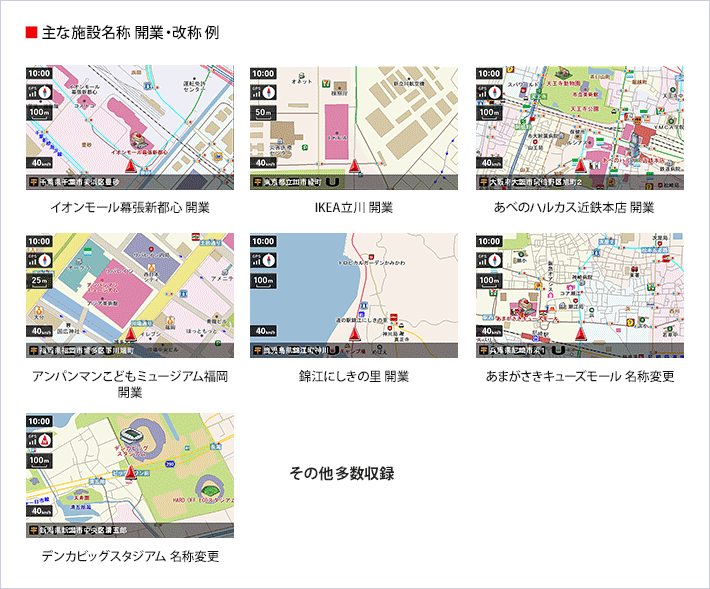
Task: Click the 40km/h speed badge in the あまがさきキューズモール map
Action: [489, 331]
